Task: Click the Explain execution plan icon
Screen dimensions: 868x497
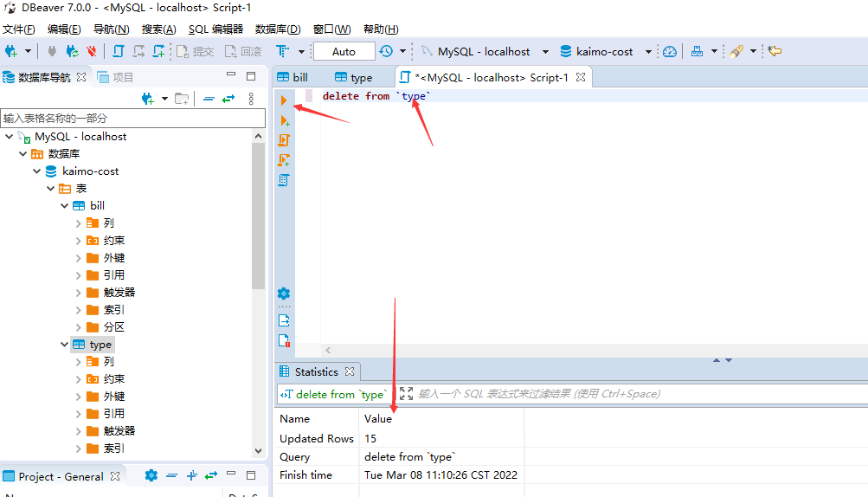Action: [284, 180]
